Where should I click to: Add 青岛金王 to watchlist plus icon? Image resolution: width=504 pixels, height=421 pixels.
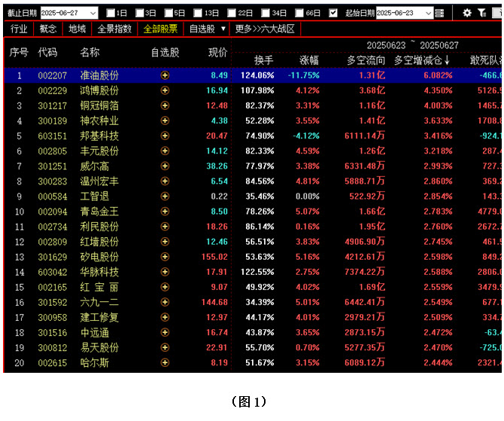(165, 212)
